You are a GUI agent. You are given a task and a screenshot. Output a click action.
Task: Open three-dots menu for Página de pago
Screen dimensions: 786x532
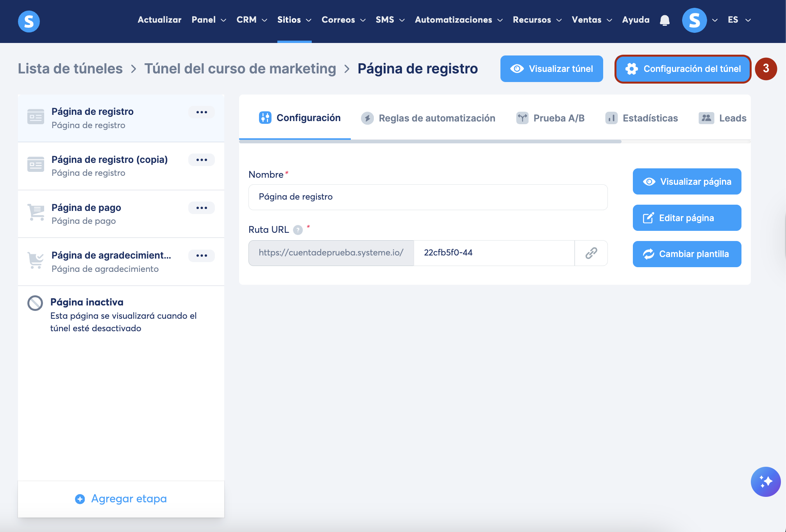coord(202,208)
